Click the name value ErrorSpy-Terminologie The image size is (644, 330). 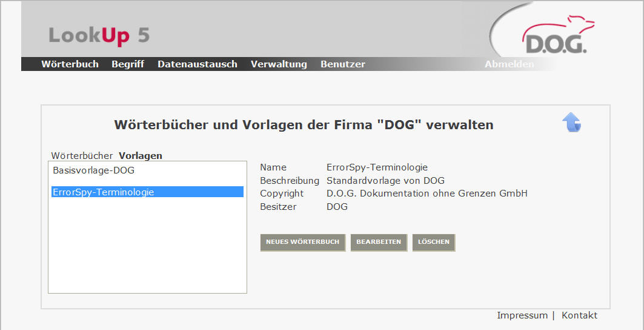tap(377, 167)
